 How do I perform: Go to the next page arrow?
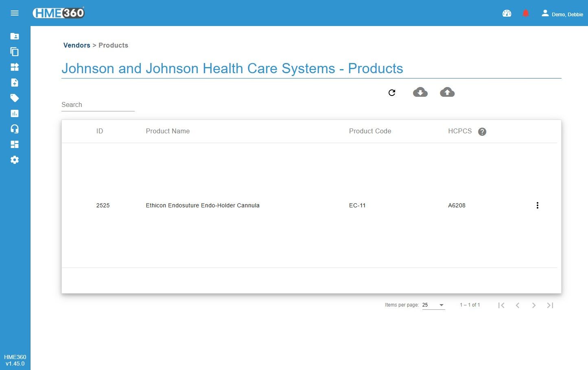(533, 305)
